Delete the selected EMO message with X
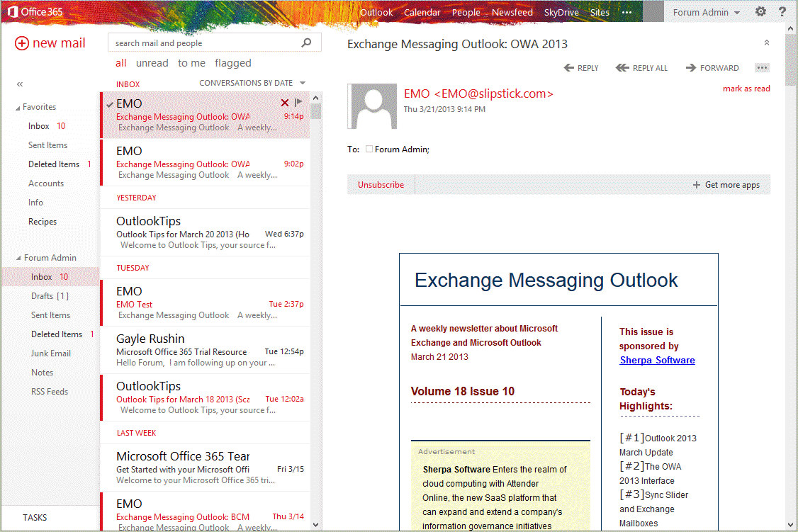The width and height of the screenshot is (798, 532). (285, 103)
